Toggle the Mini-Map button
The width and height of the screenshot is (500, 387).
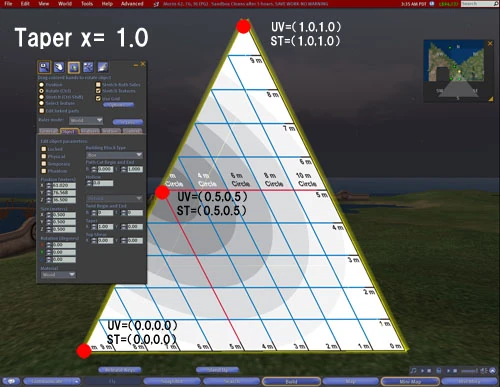[410, 381]
